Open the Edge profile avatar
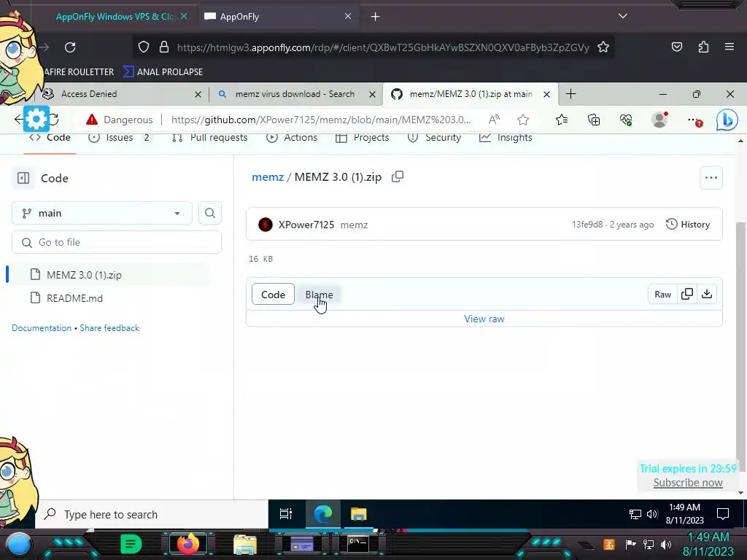 coord(659,120)
